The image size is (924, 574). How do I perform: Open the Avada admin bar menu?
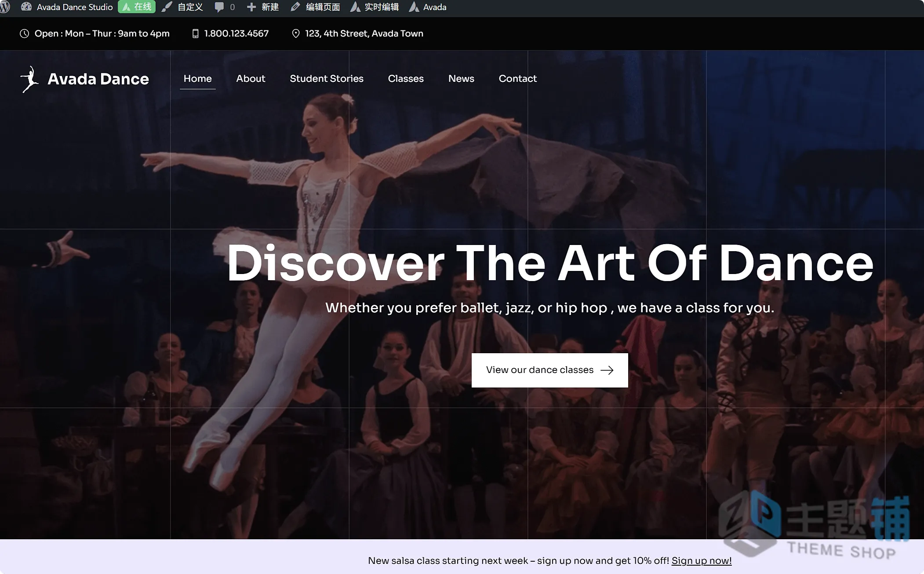coord(428,7)
